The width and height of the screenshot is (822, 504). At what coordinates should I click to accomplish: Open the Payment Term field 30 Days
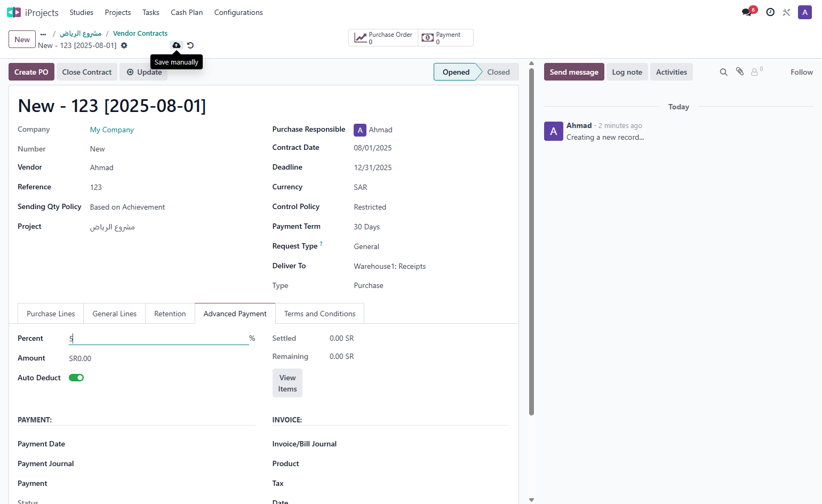tap(367, 227)
